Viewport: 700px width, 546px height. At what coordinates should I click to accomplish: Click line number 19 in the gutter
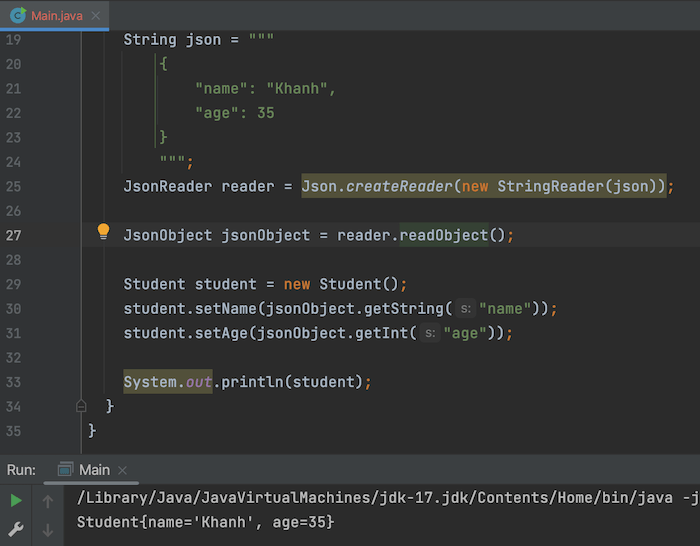(13, 40)
